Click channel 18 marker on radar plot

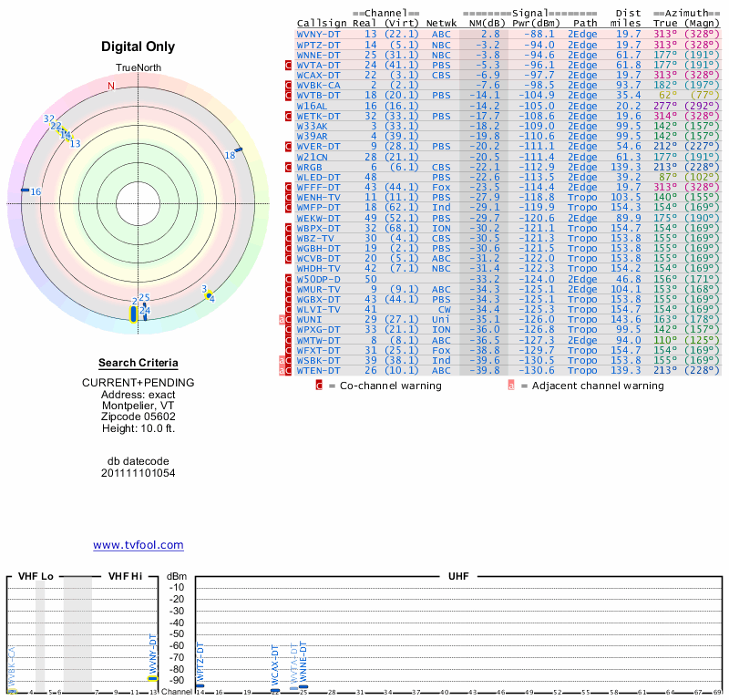coord(240,149)
